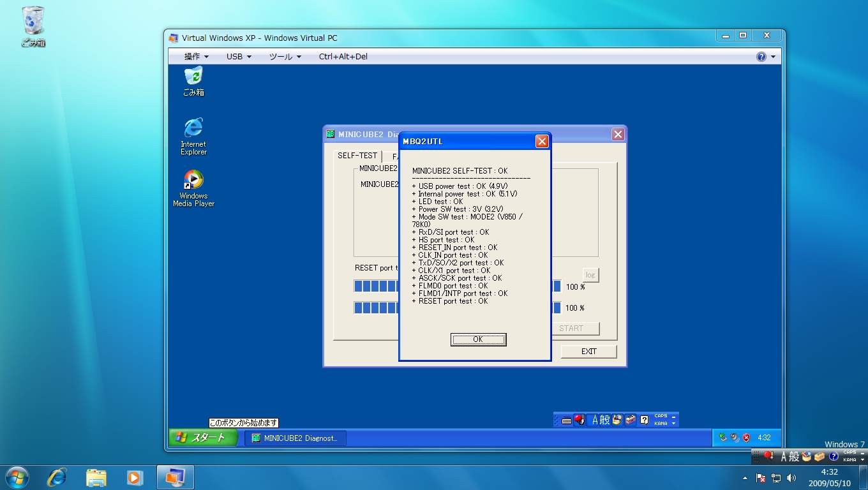Click the Windows 7 clock showing 2009/05/10
Image resolution: width=868 pixels, height=490 pixels.
829,477
